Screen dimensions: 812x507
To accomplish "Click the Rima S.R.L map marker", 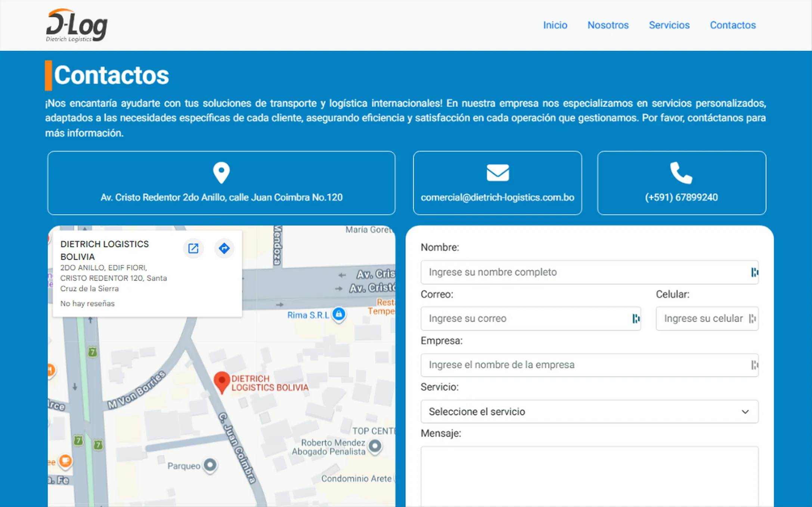I will coord(339,314).
